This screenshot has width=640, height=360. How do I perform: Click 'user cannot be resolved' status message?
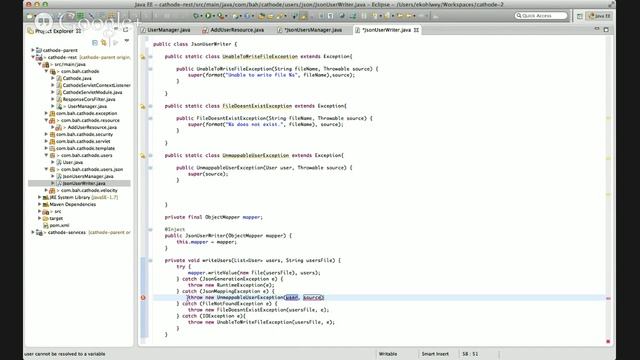pyautogui.click(x=65, y=354)
